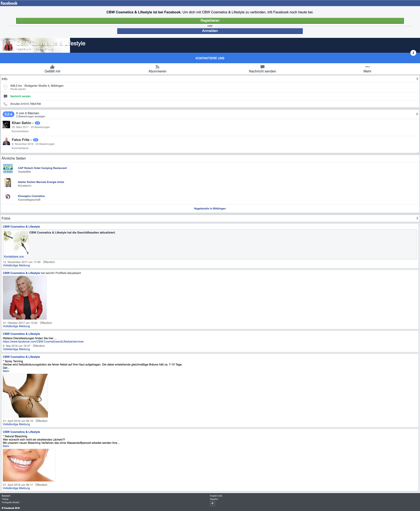Click Kontaktiere uns link under orchid image
The height and width of the screenshot is (511, 420).
14,257
